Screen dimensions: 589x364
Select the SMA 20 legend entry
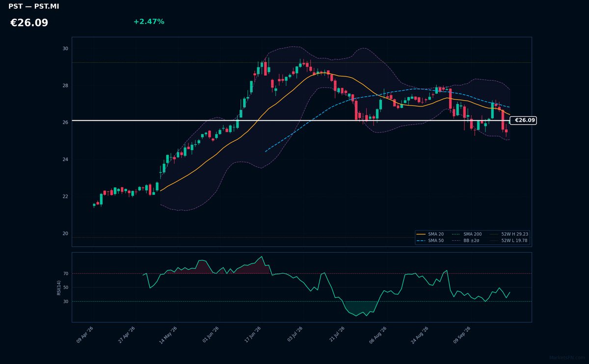[430, 234]
